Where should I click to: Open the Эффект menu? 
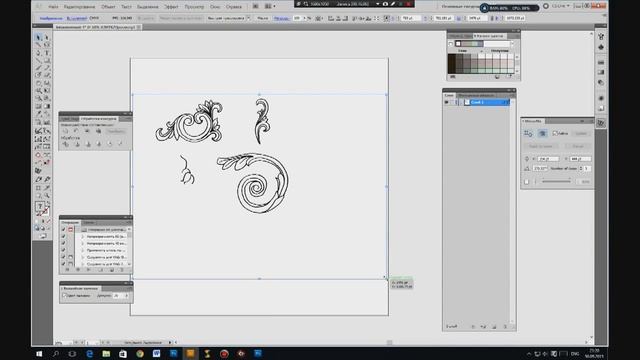click(171, 7)
